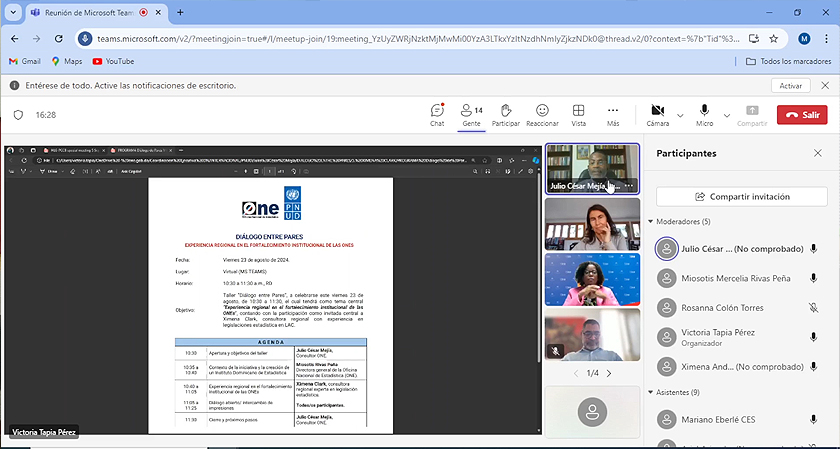Turn on the Cámara
840x449 pixels.
(657, 115)
